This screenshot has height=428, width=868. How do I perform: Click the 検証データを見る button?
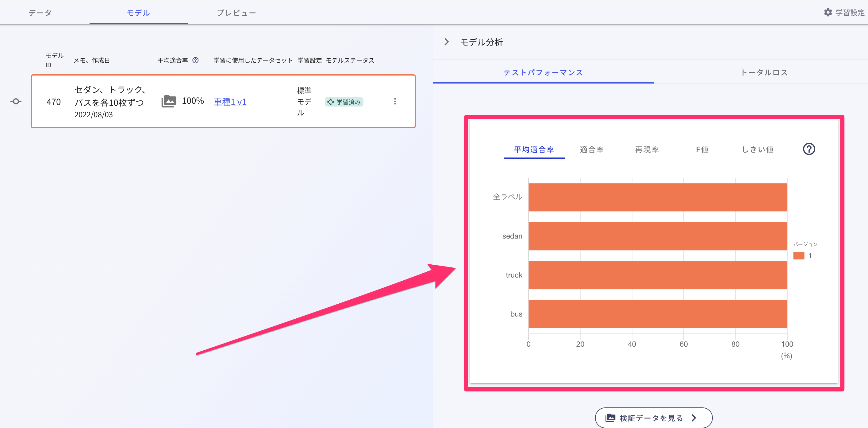(x=653, y=418)
